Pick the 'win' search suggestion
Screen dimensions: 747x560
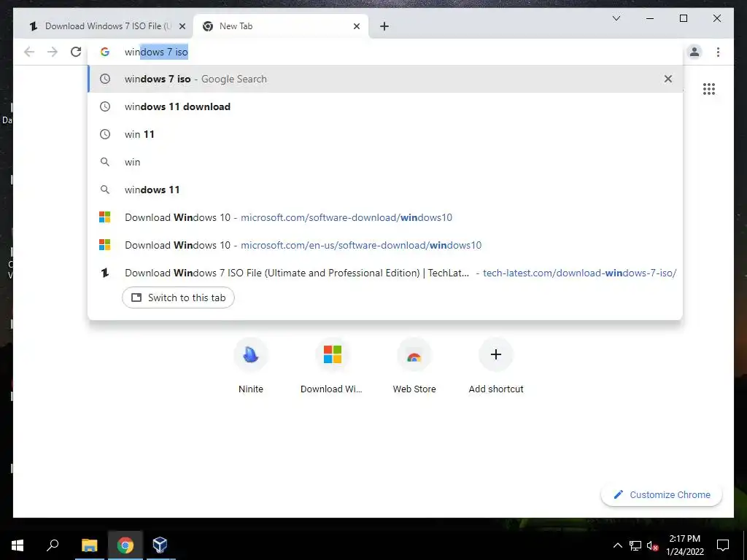(385, 162)
